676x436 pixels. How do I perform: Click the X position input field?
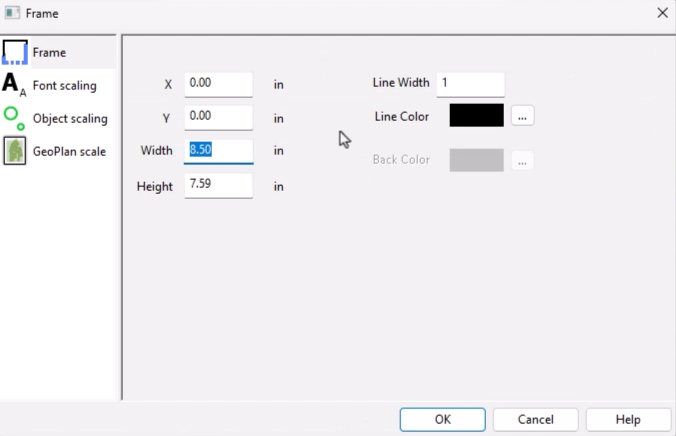pyautogui.click(x=219, y=84)
